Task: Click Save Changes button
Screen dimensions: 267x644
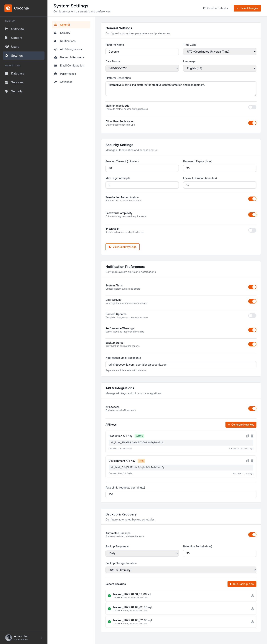Action: [x=247, y=8]
